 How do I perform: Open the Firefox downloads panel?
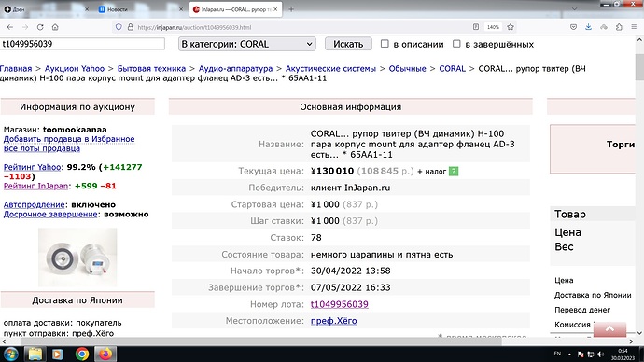(588, 27)
